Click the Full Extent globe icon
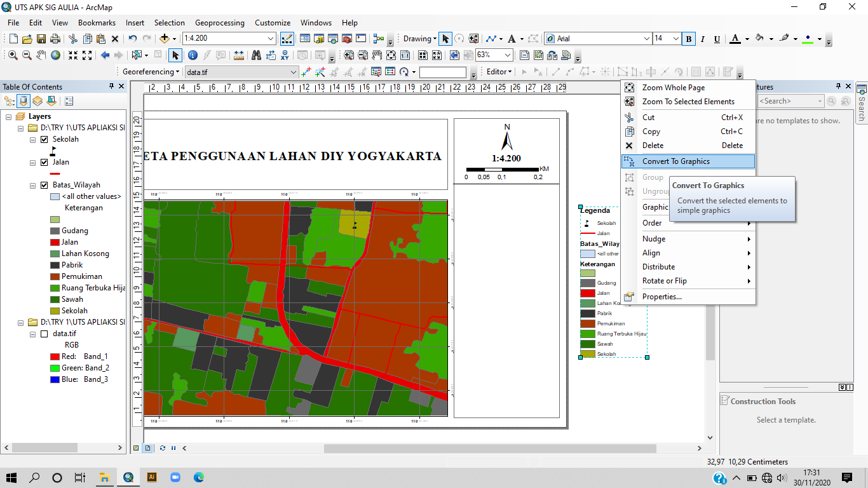The height and width of the screenshot is (488, 868). point(56,55)
